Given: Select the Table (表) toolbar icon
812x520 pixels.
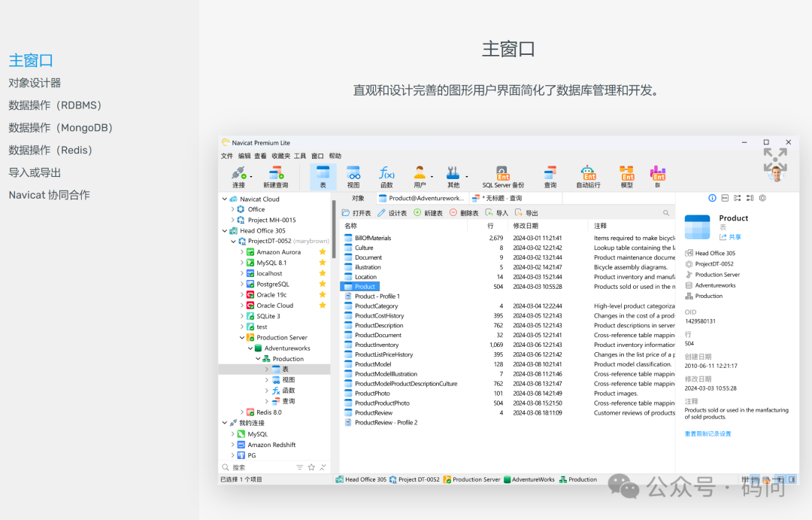Looking at the screenshot, I should (323, 177).
